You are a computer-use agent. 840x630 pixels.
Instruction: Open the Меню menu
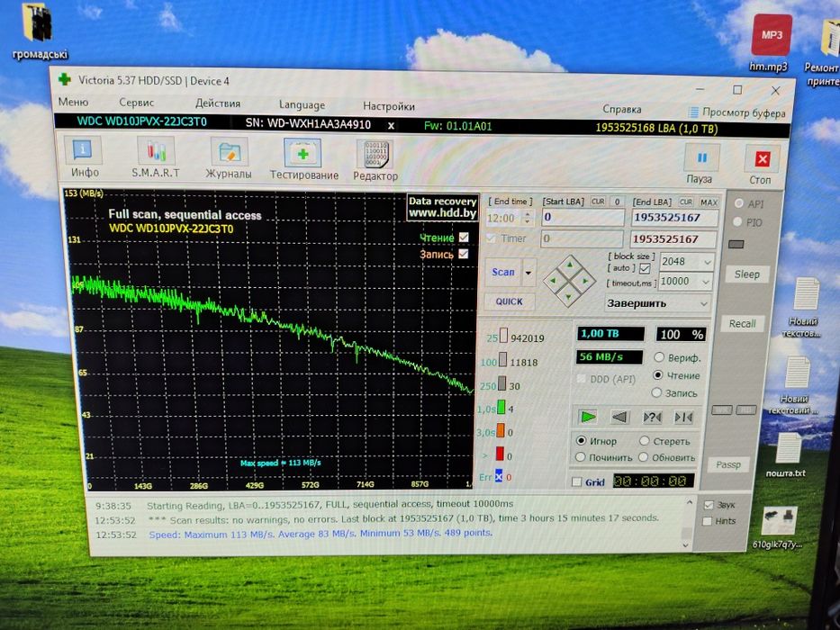click(x=73, y=102)
